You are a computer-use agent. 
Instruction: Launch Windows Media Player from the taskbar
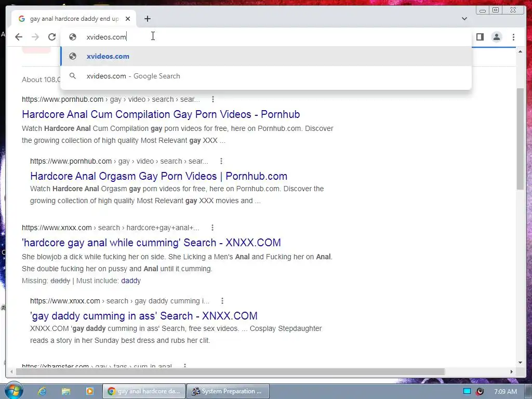(x=89, y=391)
